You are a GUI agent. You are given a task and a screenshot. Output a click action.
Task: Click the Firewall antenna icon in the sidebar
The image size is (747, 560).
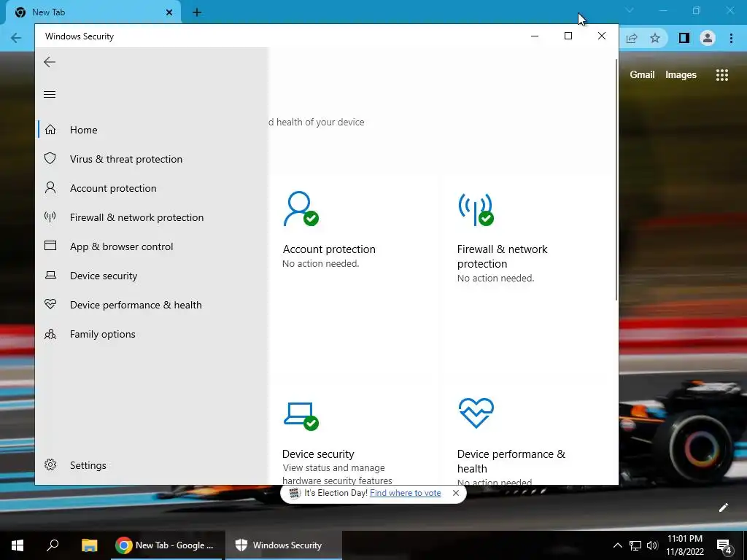50,217
